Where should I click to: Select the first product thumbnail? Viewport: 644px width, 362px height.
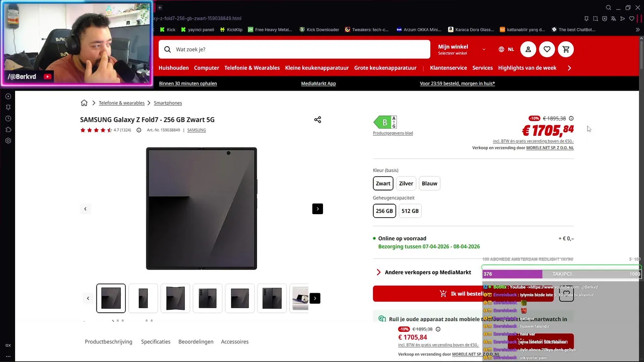pyautogui.click(x=111, y=298)
